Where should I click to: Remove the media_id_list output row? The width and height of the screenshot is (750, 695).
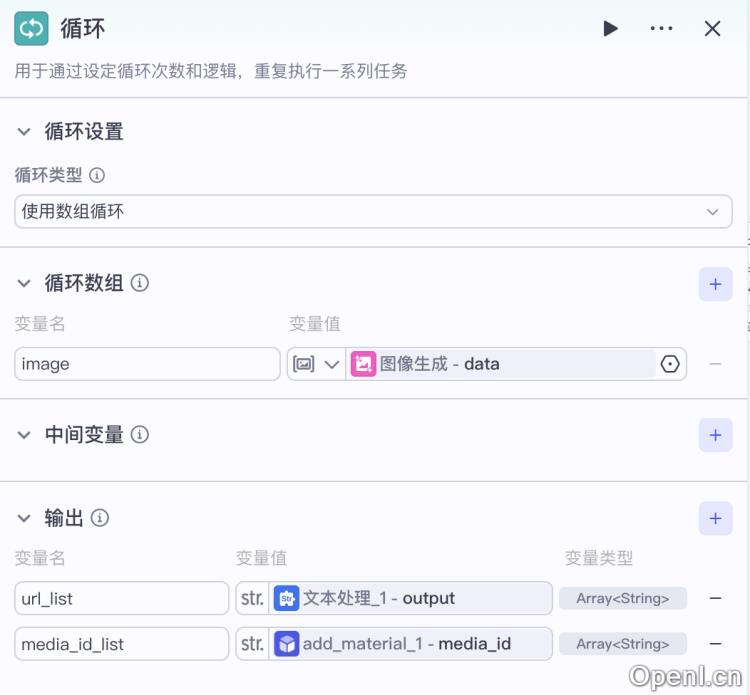(x=716, y=644)
